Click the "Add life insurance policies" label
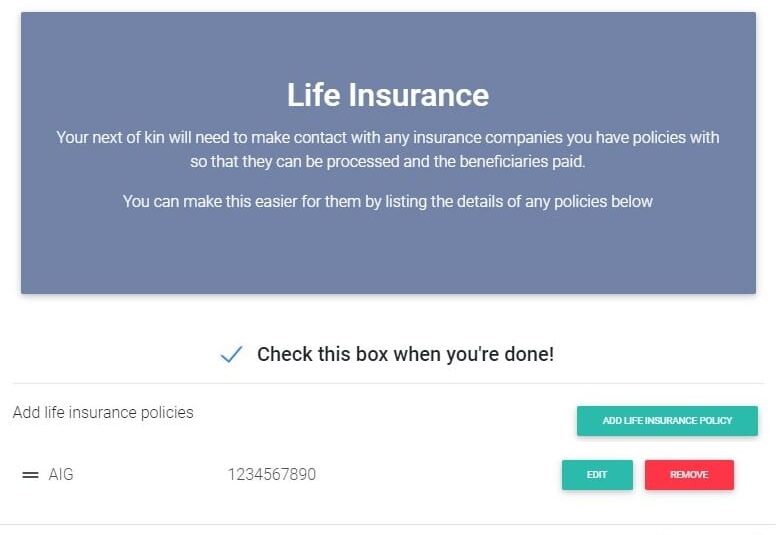 click(x=103, y=412)
